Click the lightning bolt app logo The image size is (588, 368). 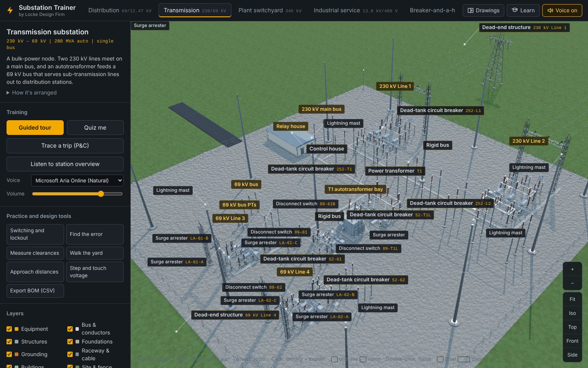coord(10,11)
